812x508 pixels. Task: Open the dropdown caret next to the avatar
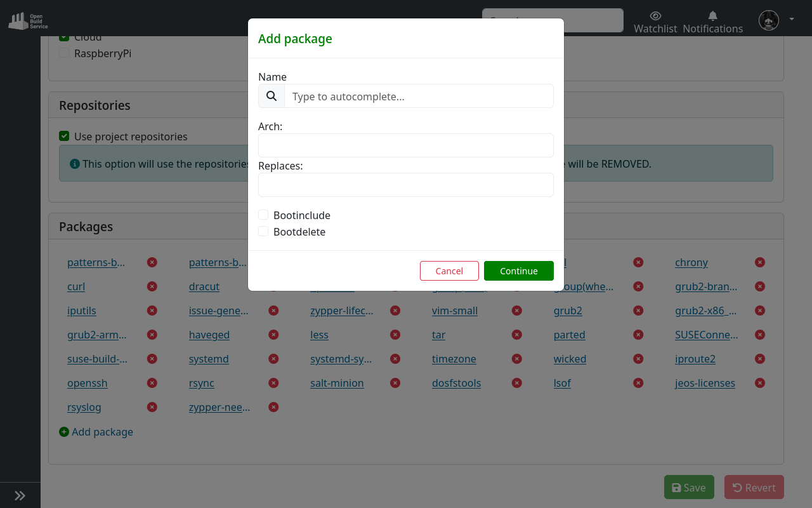tap(791, 20)
